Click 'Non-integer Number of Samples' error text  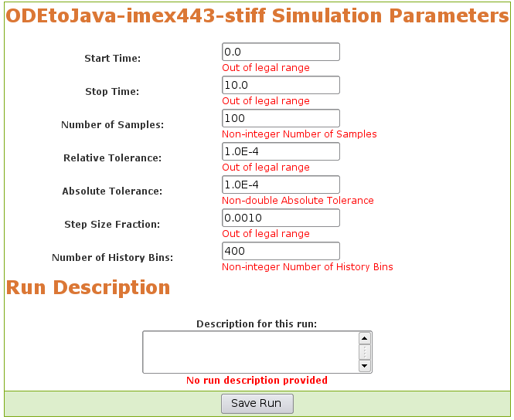[x=299, y=134]
